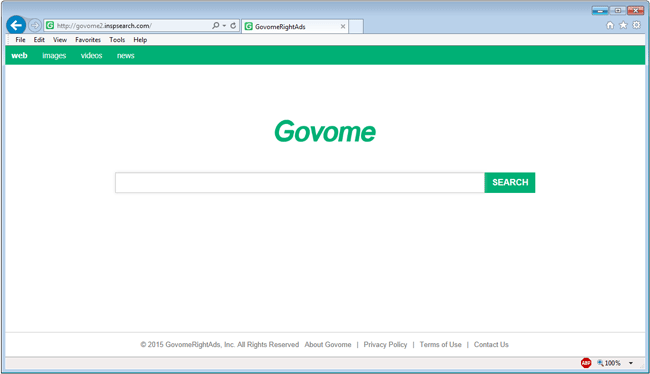Maximize the browser window
The image size is (650, 374).
point(618,10)
